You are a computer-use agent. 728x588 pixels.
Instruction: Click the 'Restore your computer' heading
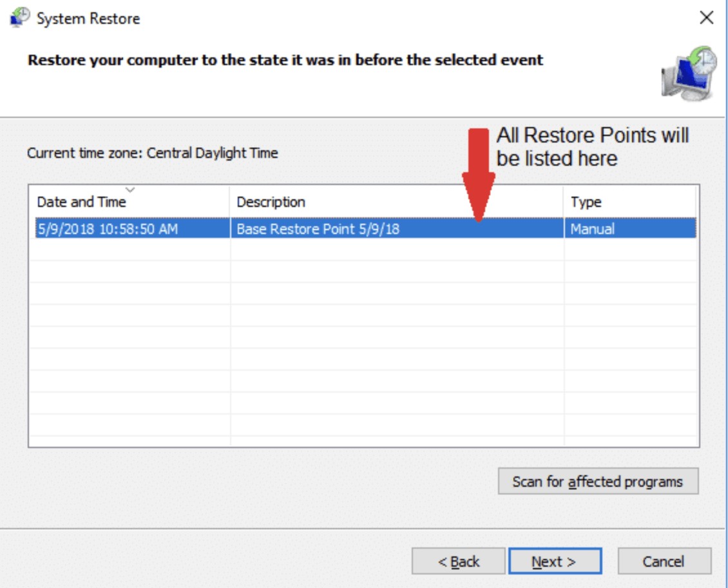click(285, 61)
